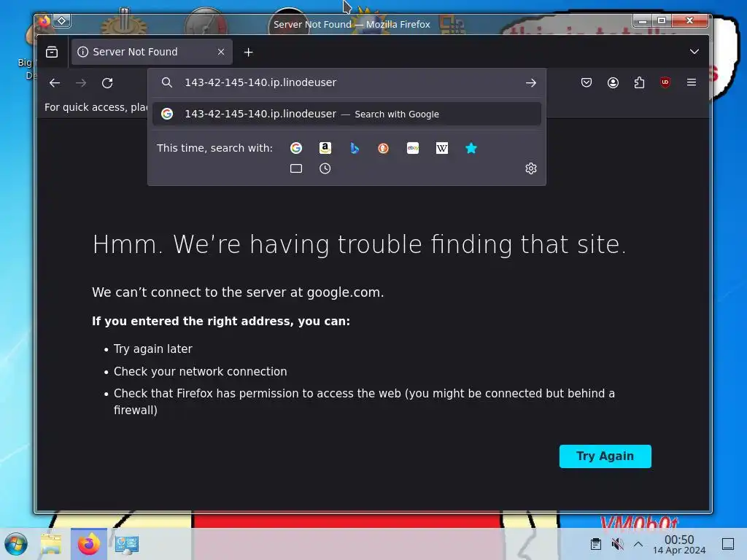This screenshot has height=560, width=747.
Task: Click the 'Try again later' bullet text
Action: [x=153, y=349]
